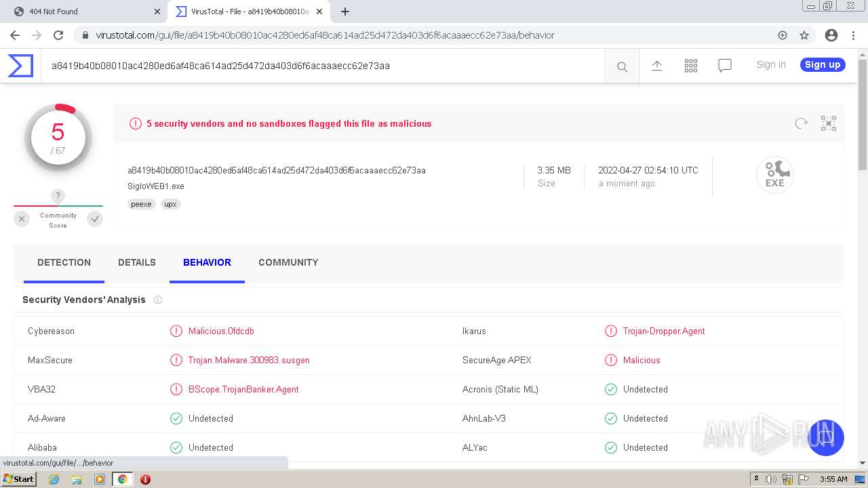The image size is (868, 488).
Task: Click browser forward arrow
Action: tap(37, 35)
